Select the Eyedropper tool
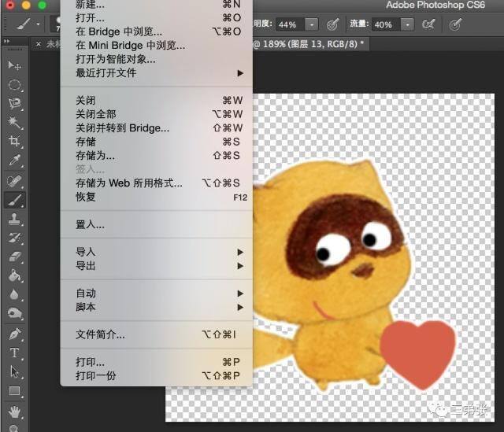504x432 pixels. (14, 160)
